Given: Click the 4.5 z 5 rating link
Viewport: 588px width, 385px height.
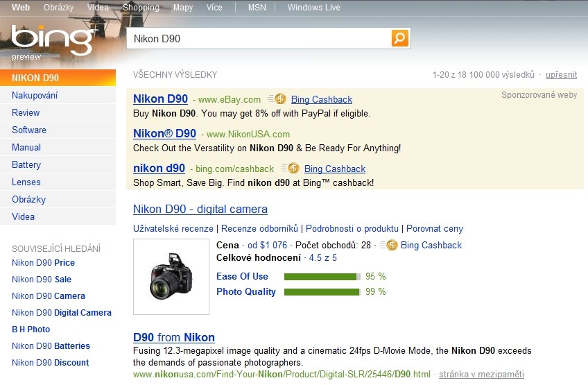Looking at the screenshot, I should point(323,258).
